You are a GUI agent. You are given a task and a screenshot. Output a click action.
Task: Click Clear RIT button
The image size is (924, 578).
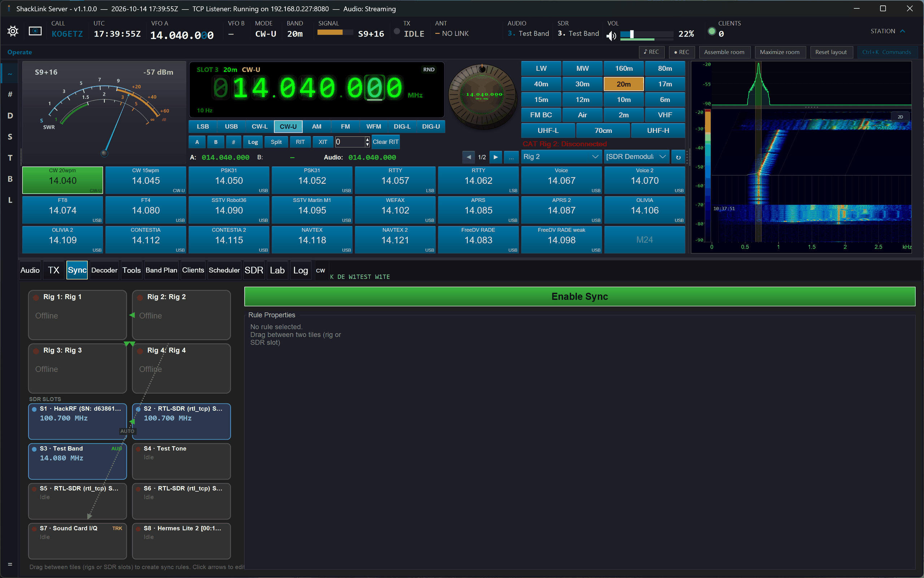coord(385,142)
